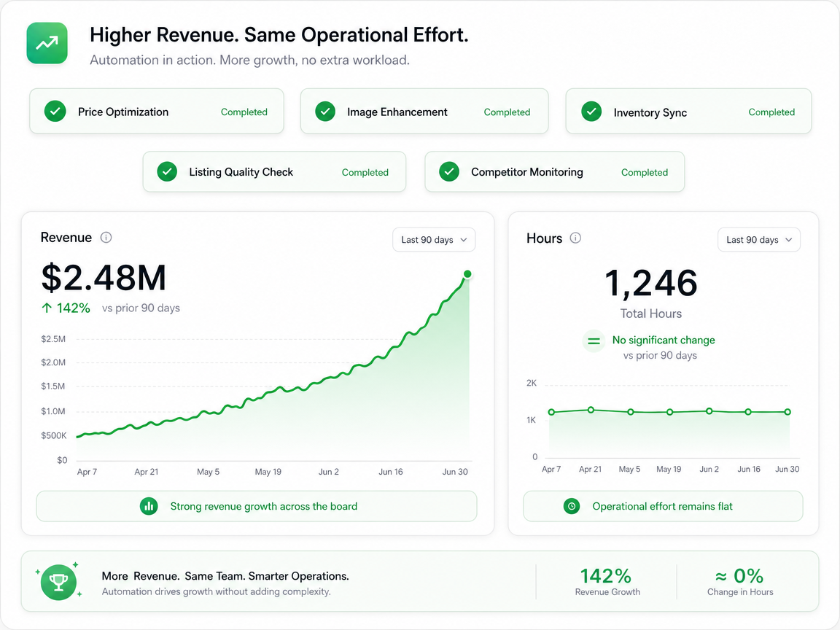This screenshot has width=840, height=630.
Task: Click the green up arrow beside 142%
Action: pyautogui.click(x=47, y=308)
